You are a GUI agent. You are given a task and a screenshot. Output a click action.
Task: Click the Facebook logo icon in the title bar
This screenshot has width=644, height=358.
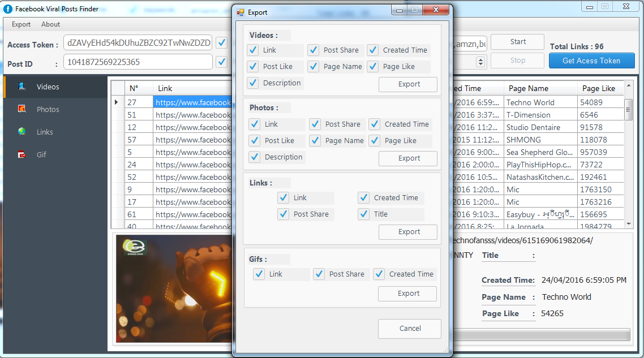tap(8, 8)
